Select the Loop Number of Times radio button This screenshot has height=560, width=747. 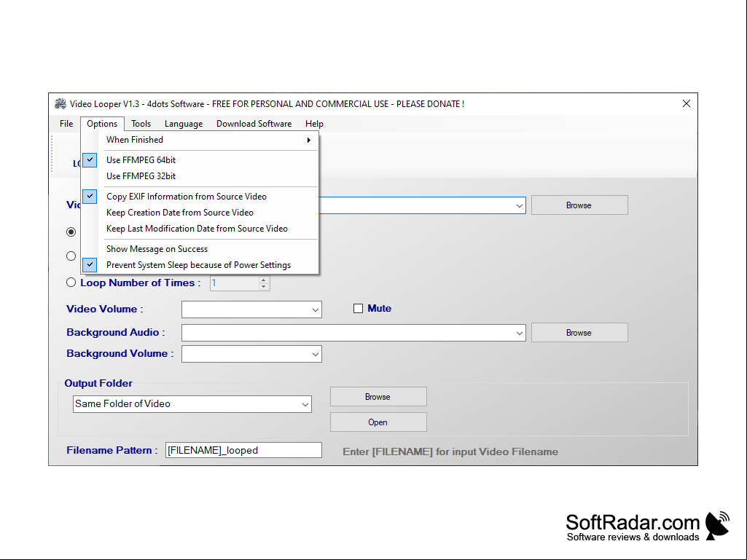click(x=71, y=283)
